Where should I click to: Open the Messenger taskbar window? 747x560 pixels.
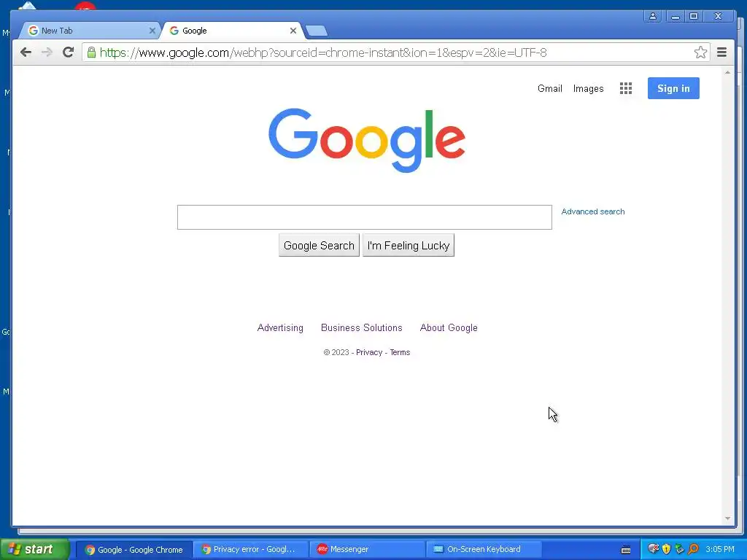tap(367, 550)
